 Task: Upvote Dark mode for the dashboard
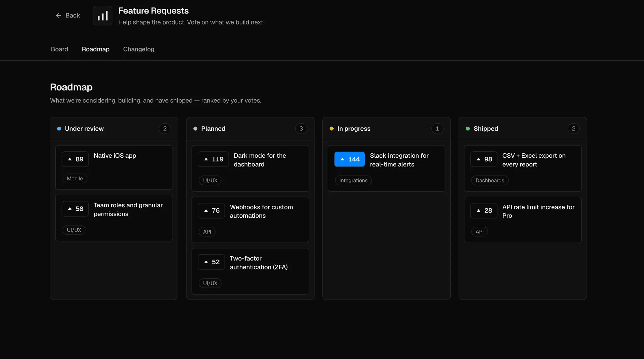(x=213, y=159)
